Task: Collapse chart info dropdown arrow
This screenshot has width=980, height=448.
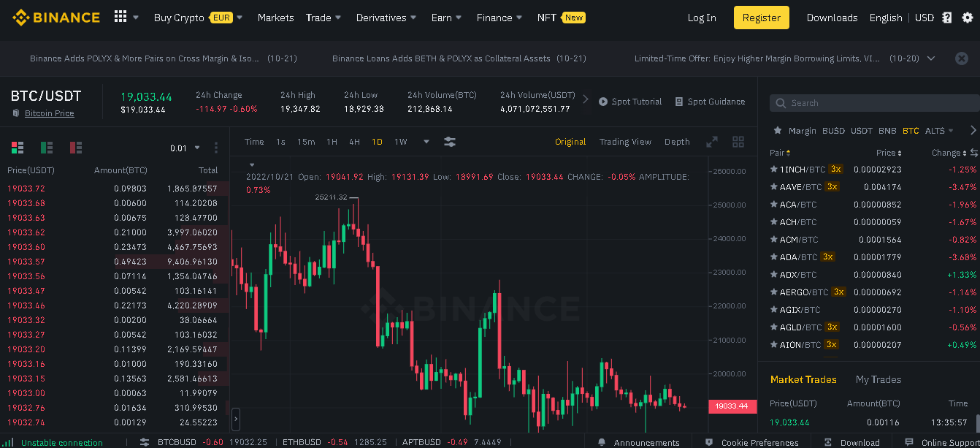Action: [253, 165]
